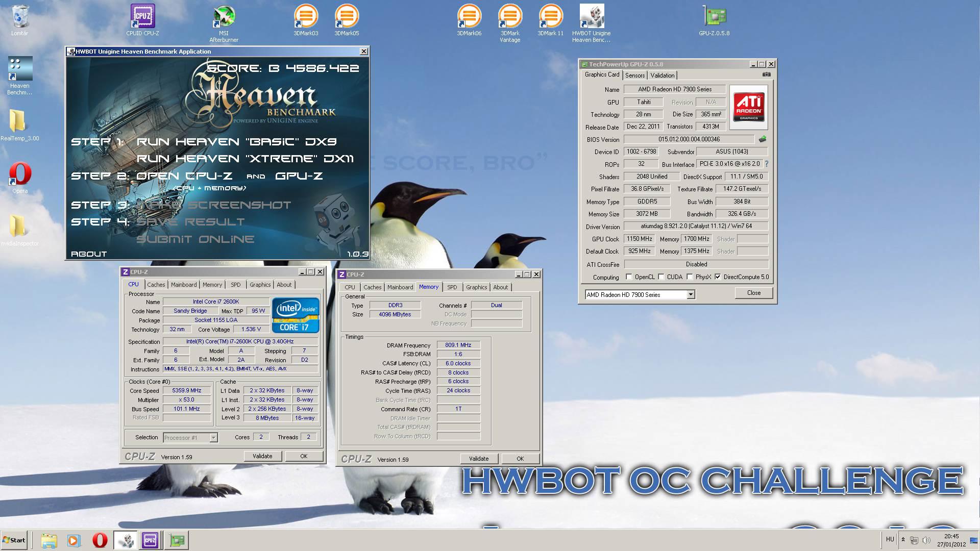Click the GPU Clock 1150 MHz field
Image resolution: width=980 pixels, height=551 pixels.
click(x=640, y=239)
